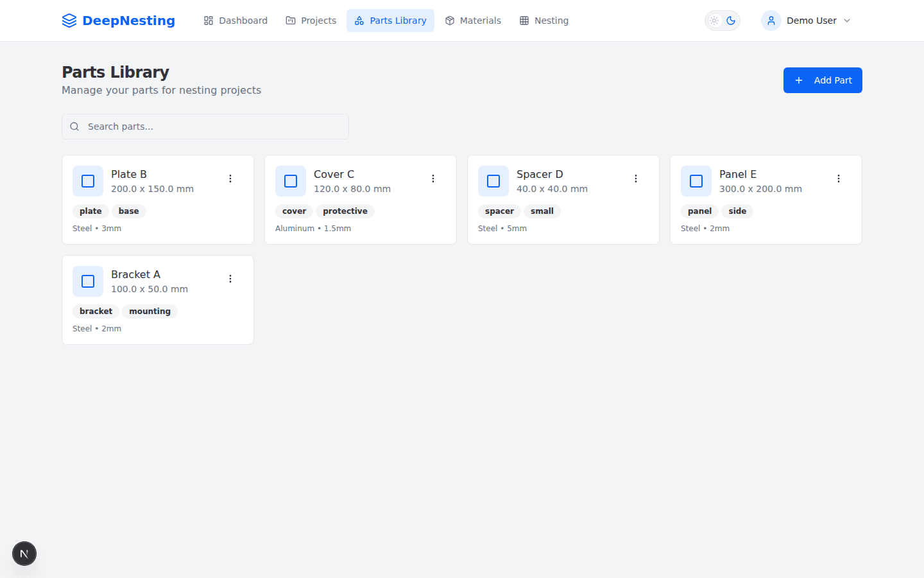Click the Cover C part thumbnail icon
Screen dimensions: 924x578
pos(291,181)
